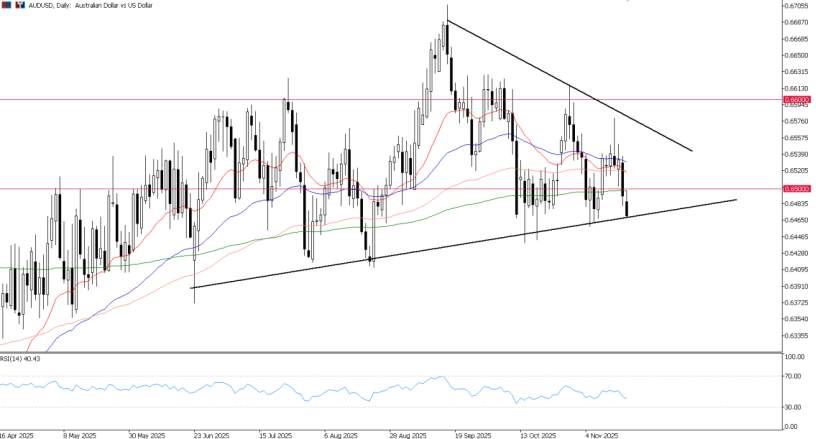Click the 0.65575 price axis value
816x439 pixels.
coord(797,138)
